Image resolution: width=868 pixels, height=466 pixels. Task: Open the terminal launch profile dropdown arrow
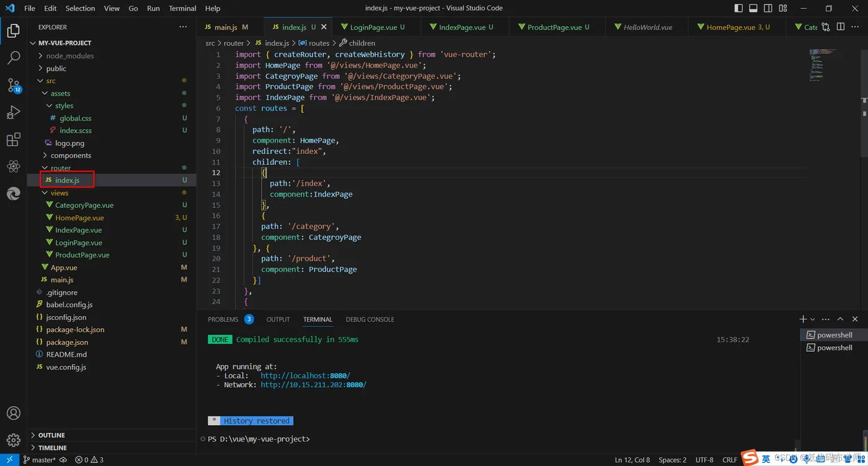pyautogui.click(x=813, y=319)
